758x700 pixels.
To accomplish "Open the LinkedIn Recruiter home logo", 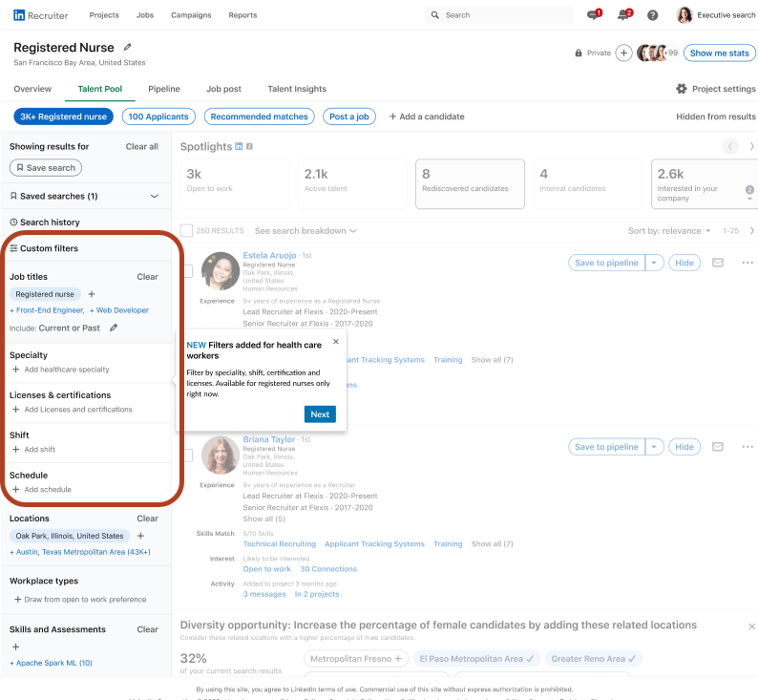I will pyautogui.click(x=41, y=15).
